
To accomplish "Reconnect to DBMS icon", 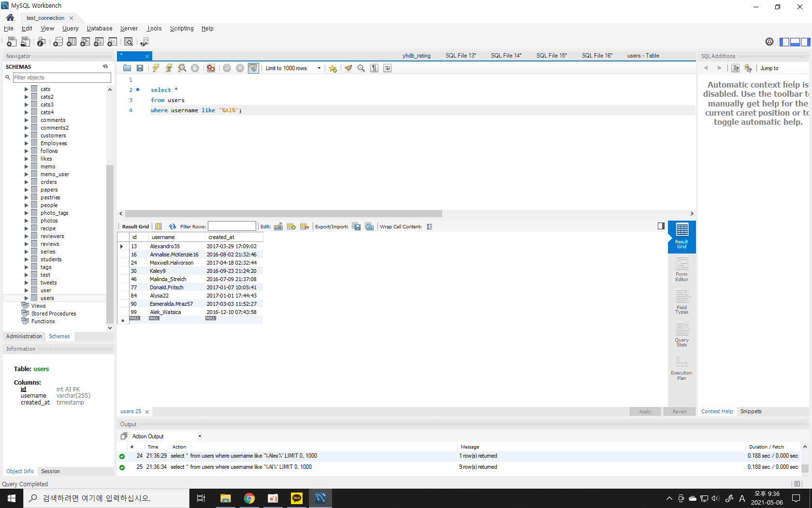I will [x=145, y=42].
